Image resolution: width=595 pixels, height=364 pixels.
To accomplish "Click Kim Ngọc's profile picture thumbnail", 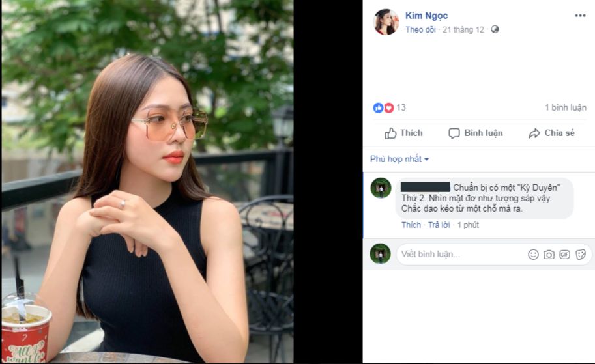I will click(386, 22).
